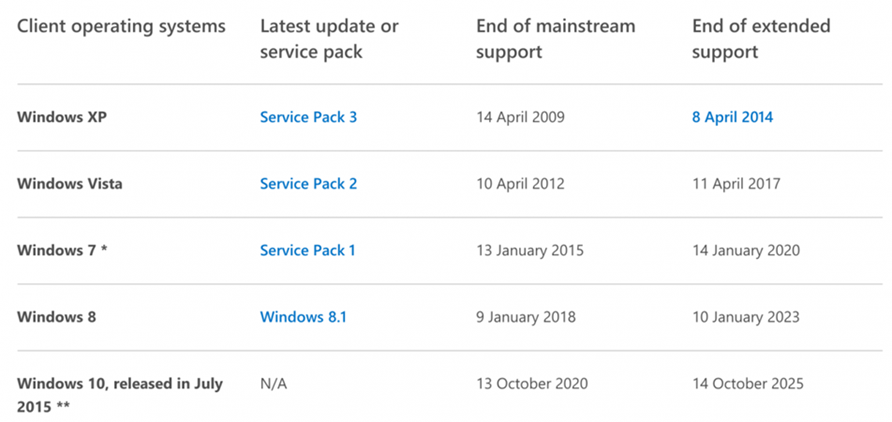Viewport: 892px width, 422px height.
Task: Click the Latest update or service pack header
Action: 329,39
